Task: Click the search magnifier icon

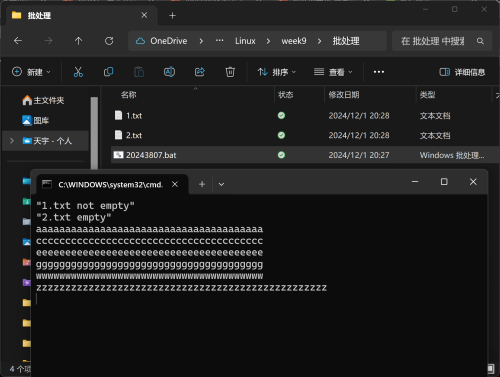Action: pyautogui.click(x=480, y=41)
